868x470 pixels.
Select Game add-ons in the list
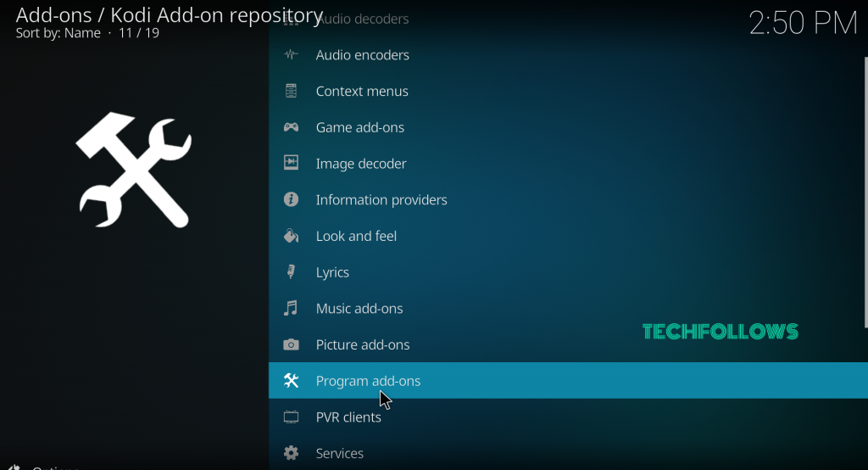(x=568, y=127)
